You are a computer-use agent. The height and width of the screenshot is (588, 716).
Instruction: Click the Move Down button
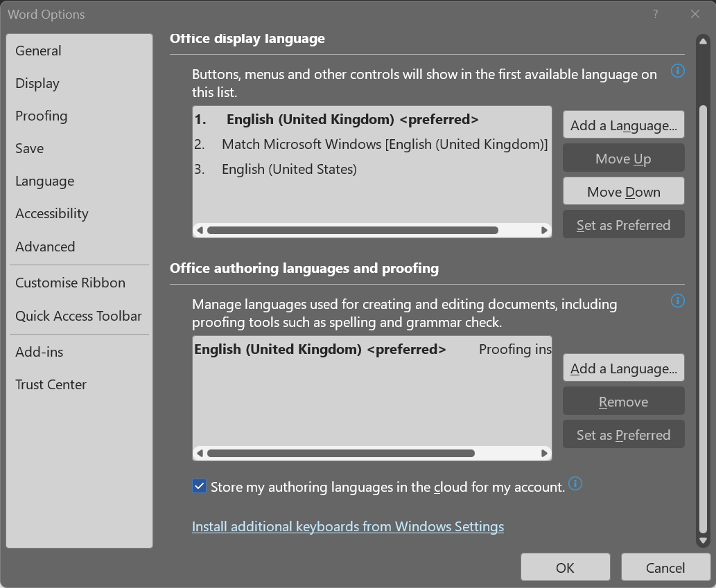tap(623, 192)
